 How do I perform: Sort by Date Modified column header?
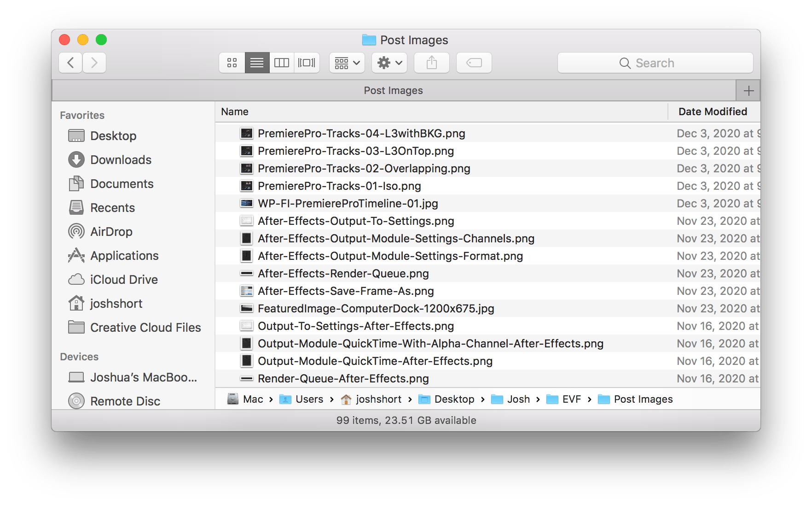click(714, 112)
